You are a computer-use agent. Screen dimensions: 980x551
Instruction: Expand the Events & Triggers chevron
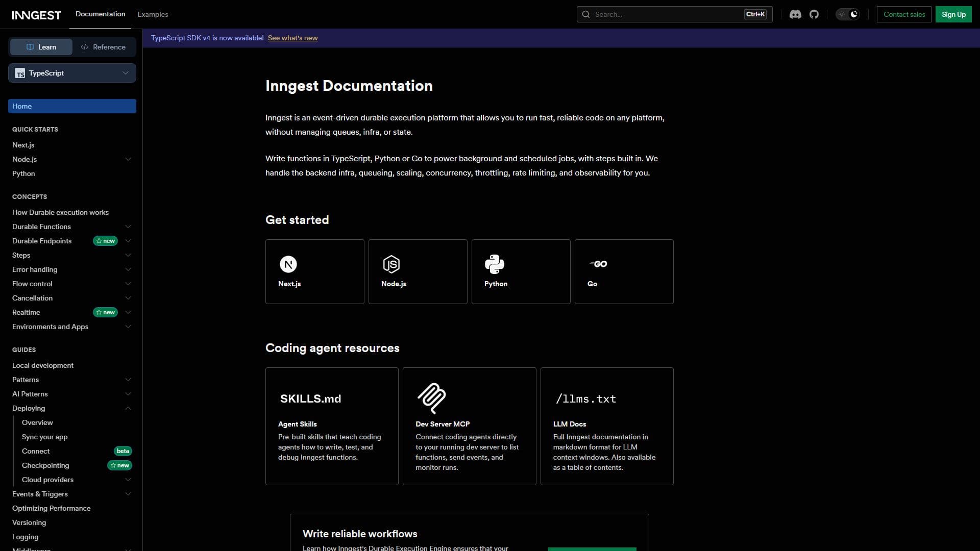tap(128, 494)
